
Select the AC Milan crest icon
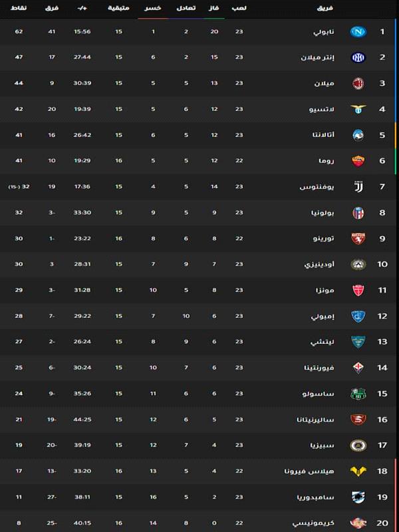pyautogui.click(x=358, y=83)
